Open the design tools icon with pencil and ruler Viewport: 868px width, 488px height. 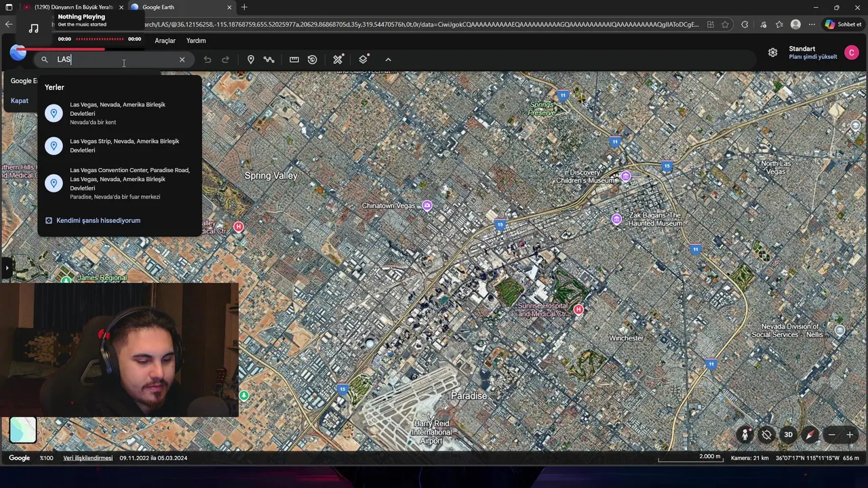338,60
